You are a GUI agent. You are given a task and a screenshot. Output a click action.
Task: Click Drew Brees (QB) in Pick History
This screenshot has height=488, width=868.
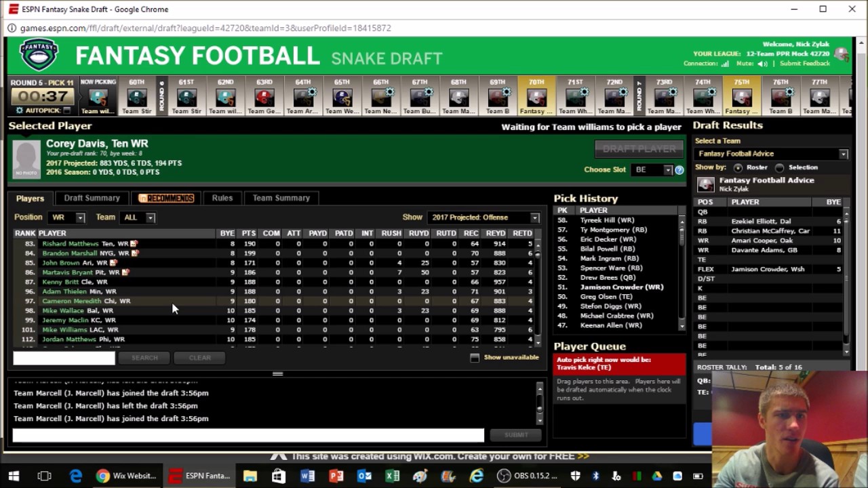pyautogui.click(x=608, y=277)
